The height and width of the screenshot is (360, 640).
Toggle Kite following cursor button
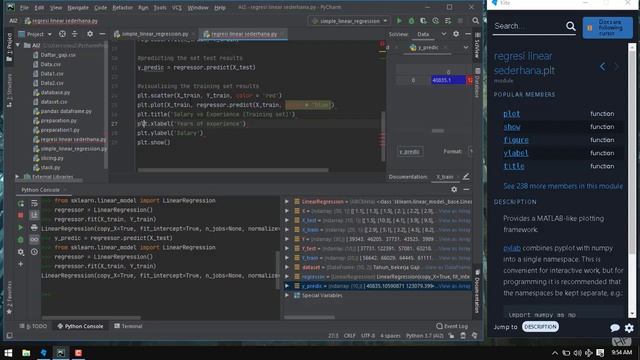(x=607, y=28)
